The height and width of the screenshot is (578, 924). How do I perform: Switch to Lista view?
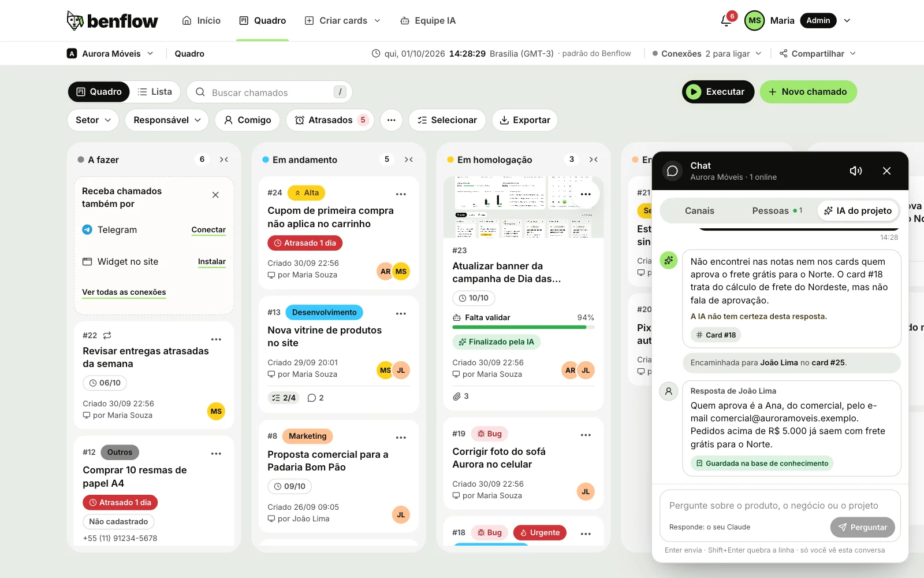pos(155,92)
